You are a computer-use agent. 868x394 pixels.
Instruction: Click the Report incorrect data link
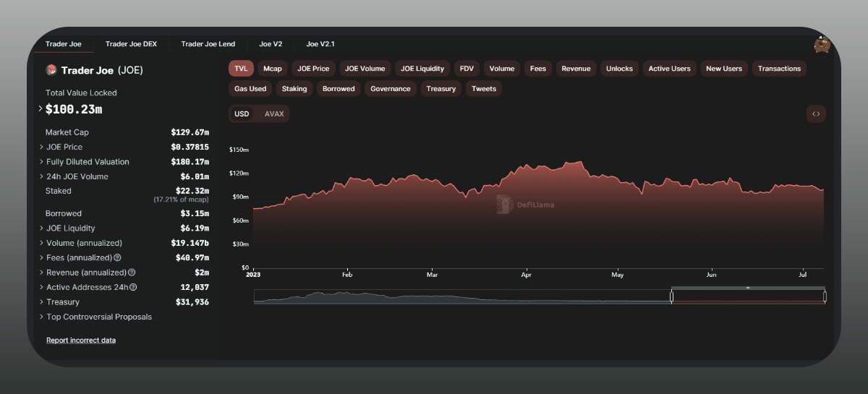click(x=81, y=340)
